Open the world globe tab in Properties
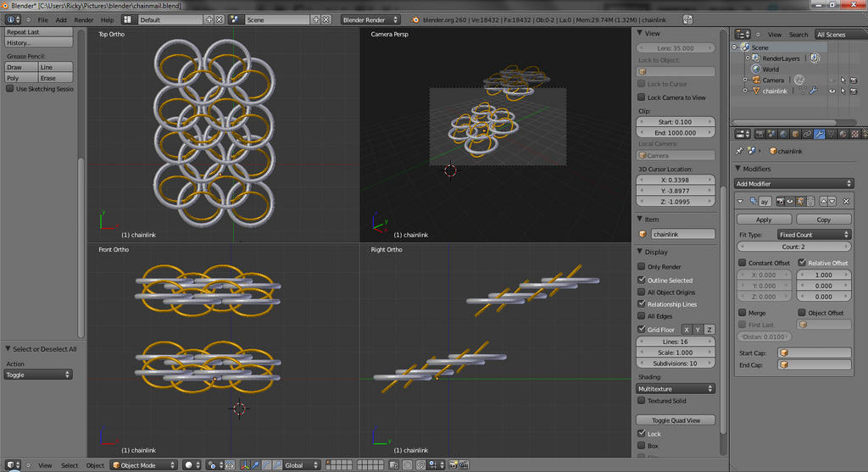 point(783,134)
